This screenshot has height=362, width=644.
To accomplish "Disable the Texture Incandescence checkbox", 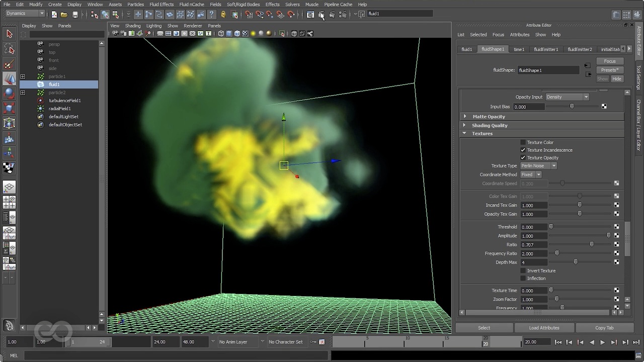I will pos(523,150).
